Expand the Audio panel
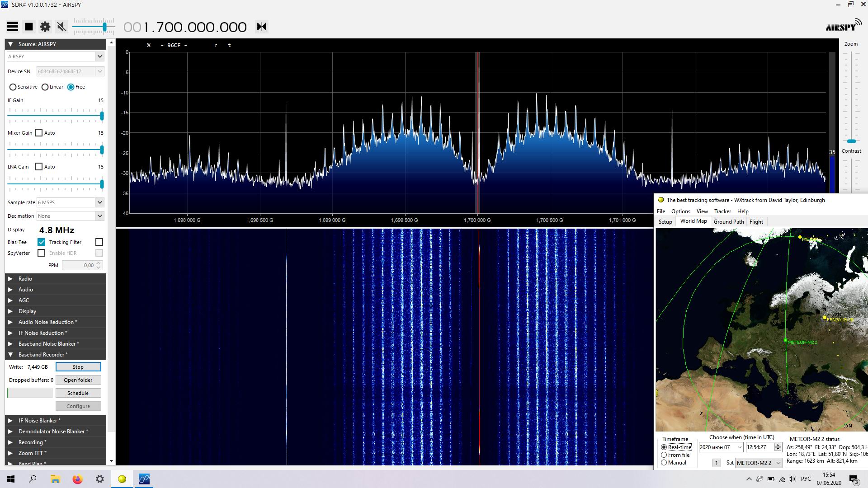Screen dimensions: 868x488 click(10, 290)
